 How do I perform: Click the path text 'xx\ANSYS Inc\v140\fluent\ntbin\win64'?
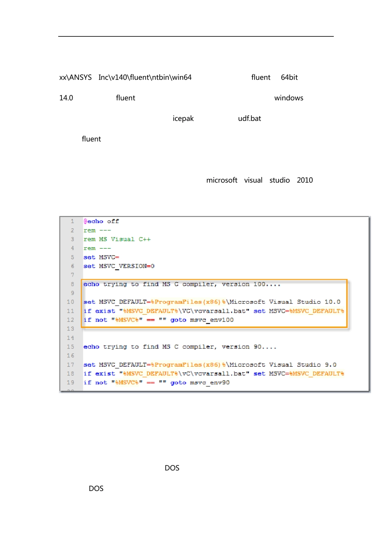pos(125,77)
